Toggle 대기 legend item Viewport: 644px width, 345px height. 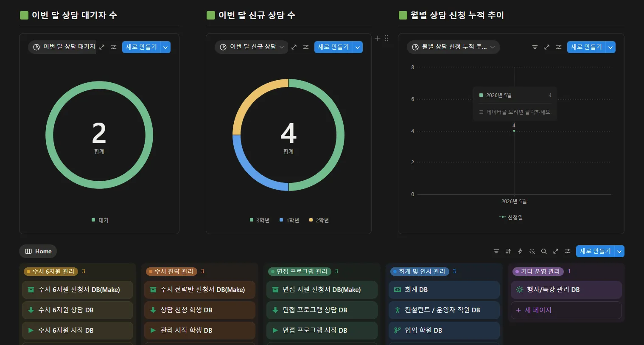100,220
